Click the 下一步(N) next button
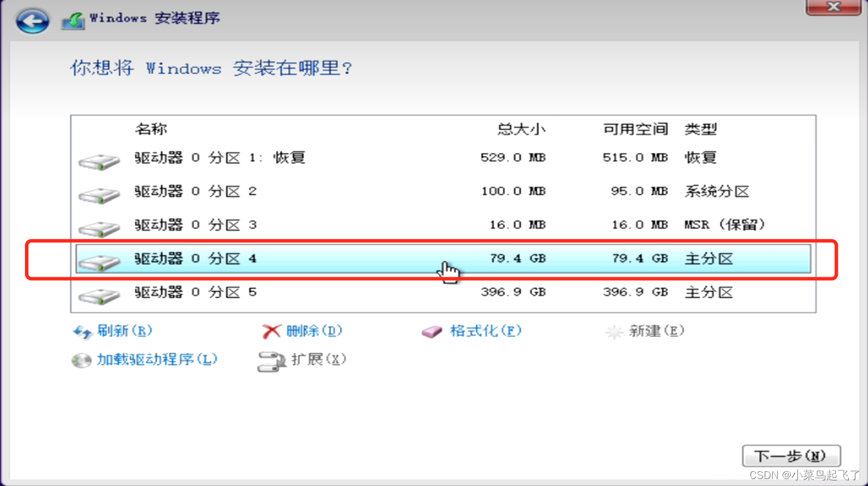The width and height of the screenshot is (868, 486). pos(791,456)
